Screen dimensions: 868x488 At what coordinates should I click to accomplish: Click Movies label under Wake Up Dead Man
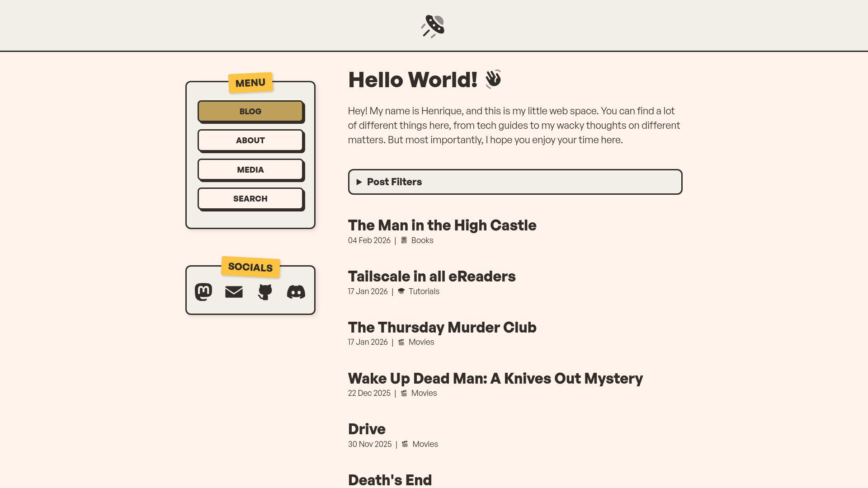click(424, 393)
